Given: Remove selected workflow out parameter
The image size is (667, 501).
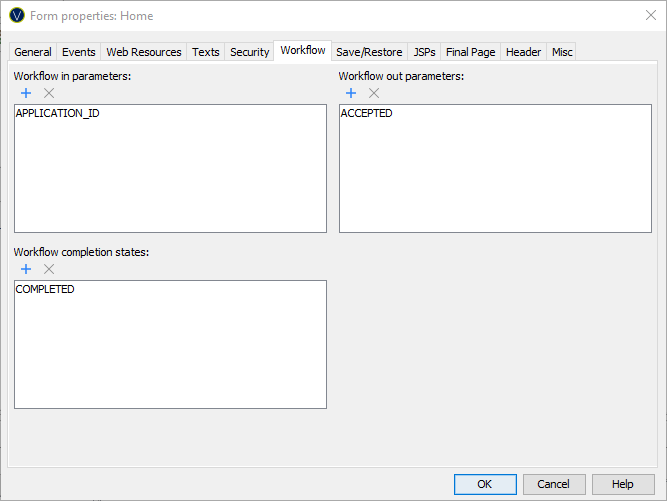Looking at the screenshot, I should point(374,93).
